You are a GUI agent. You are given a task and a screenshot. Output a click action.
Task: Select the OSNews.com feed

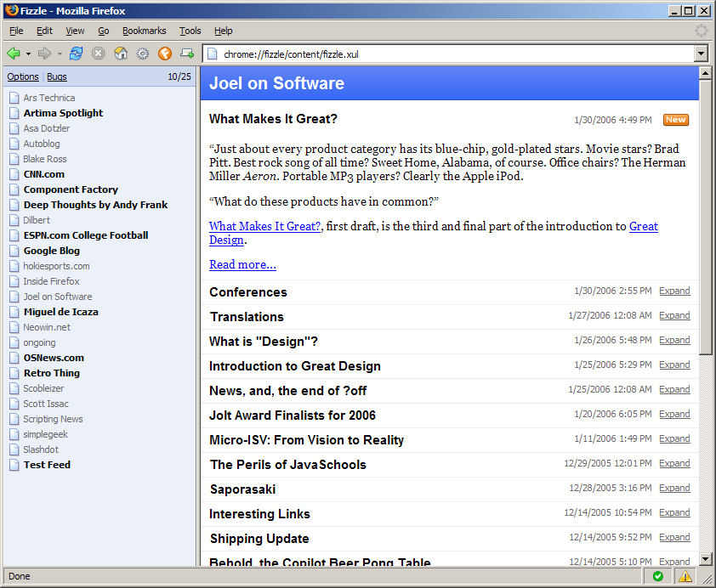pyautogui.click(x=54, y=358)
